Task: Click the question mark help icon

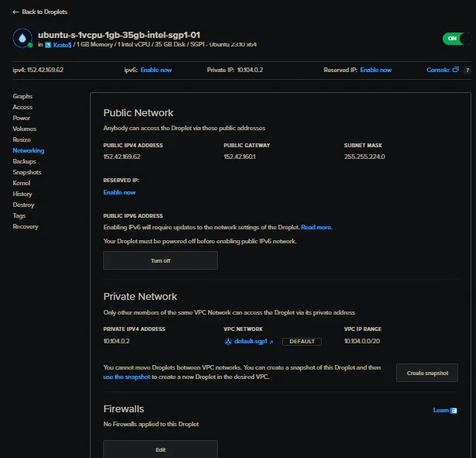Action: [467, 70]
